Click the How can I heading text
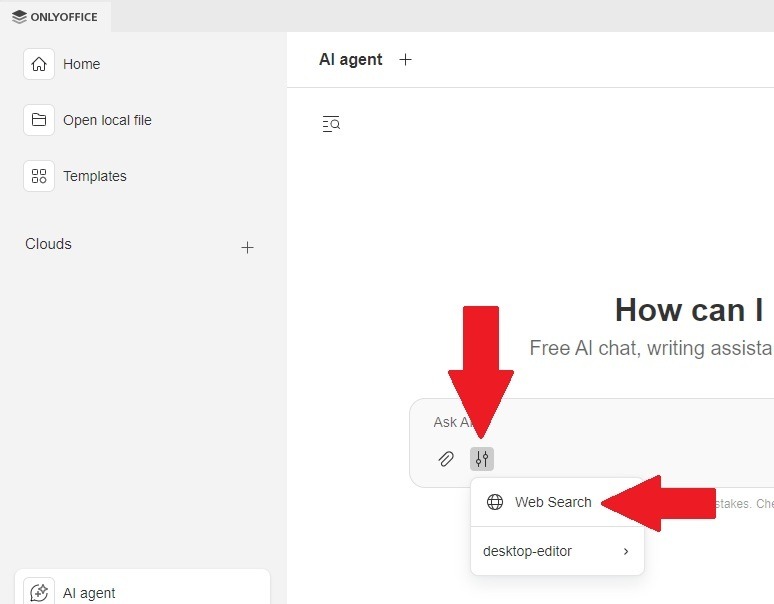This screenshot has width=774, height=604. pos(689,310)
